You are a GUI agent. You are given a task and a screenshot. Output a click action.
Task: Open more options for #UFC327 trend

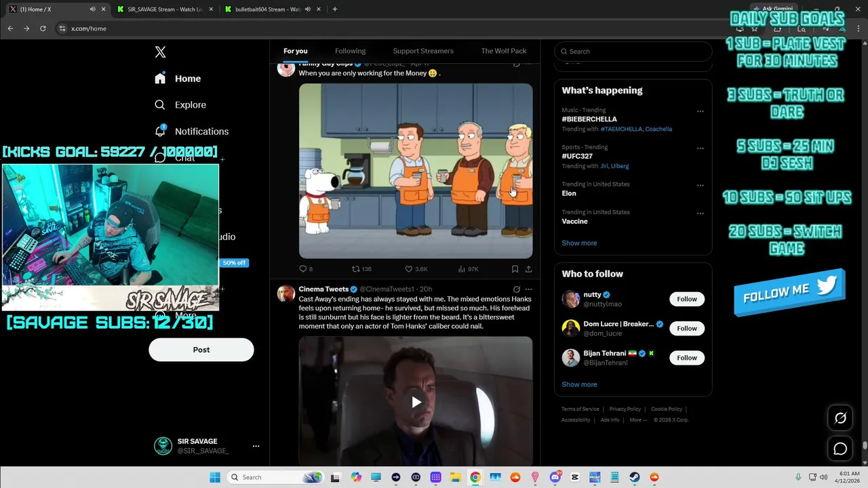click(x=701, y=148)
